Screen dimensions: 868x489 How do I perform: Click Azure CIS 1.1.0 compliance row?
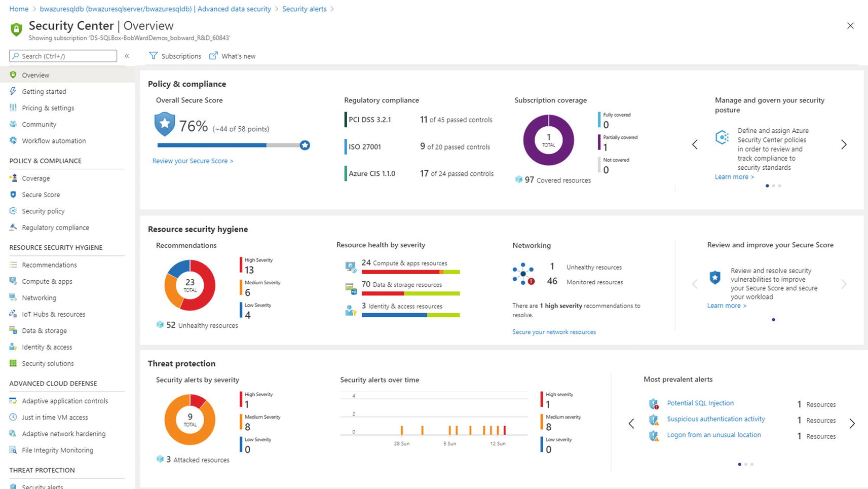point(419,173)
